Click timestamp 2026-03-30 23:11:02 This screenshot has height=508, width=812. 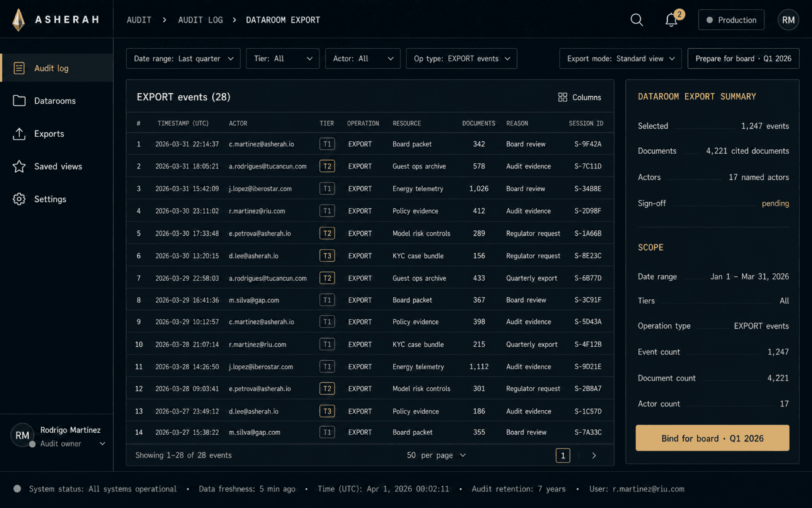187,211
